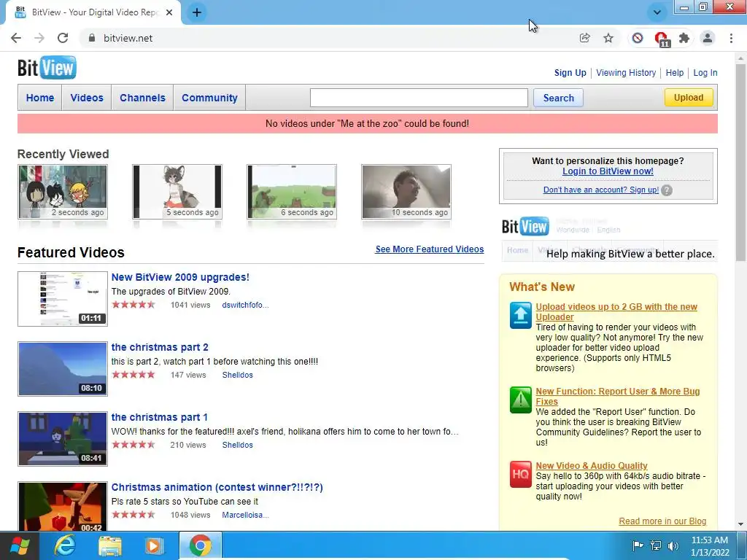
Task: Click the padlock site info icon
Action: [92, 38]
